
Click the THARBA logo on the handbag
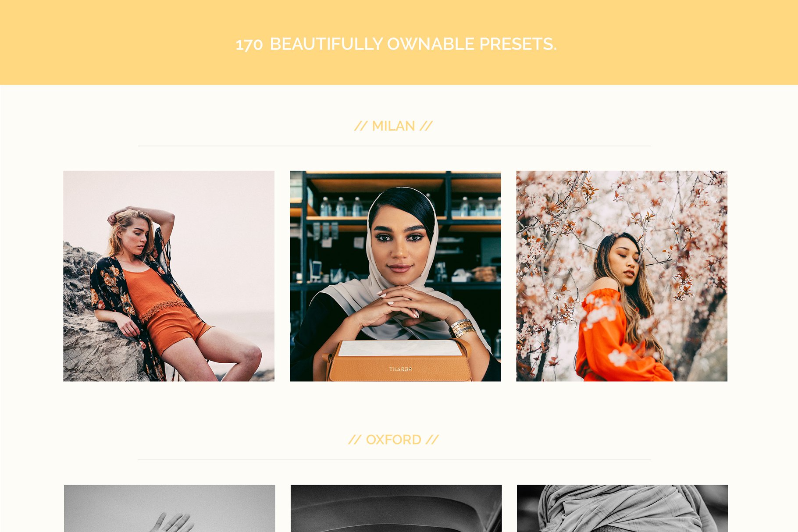400,369
